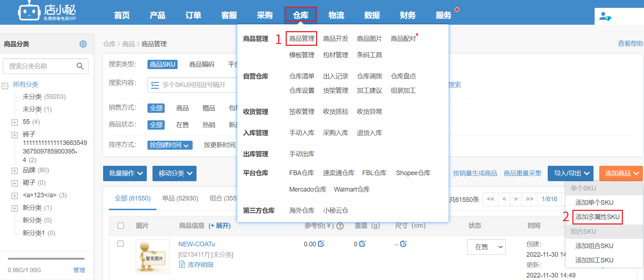Click the category settings gear icon

point(83,44)
